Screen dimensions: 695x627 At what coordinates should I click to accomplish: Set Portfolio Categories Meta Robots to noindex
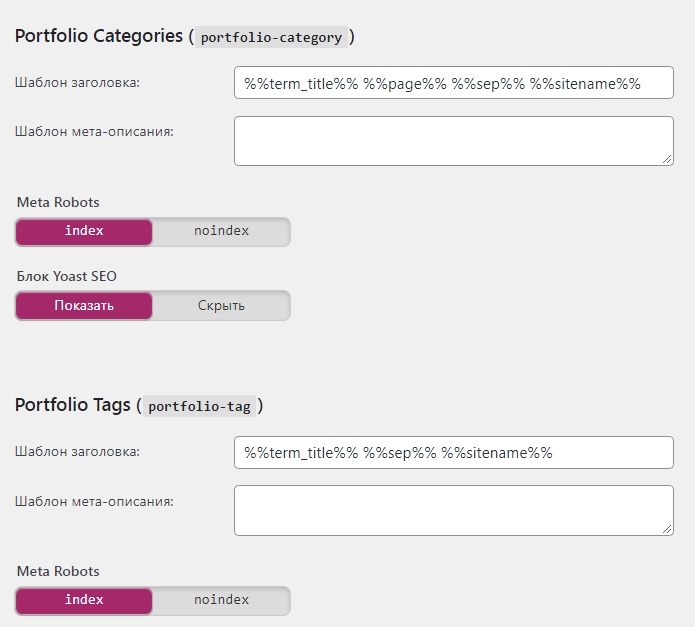[x=221, y=231]
